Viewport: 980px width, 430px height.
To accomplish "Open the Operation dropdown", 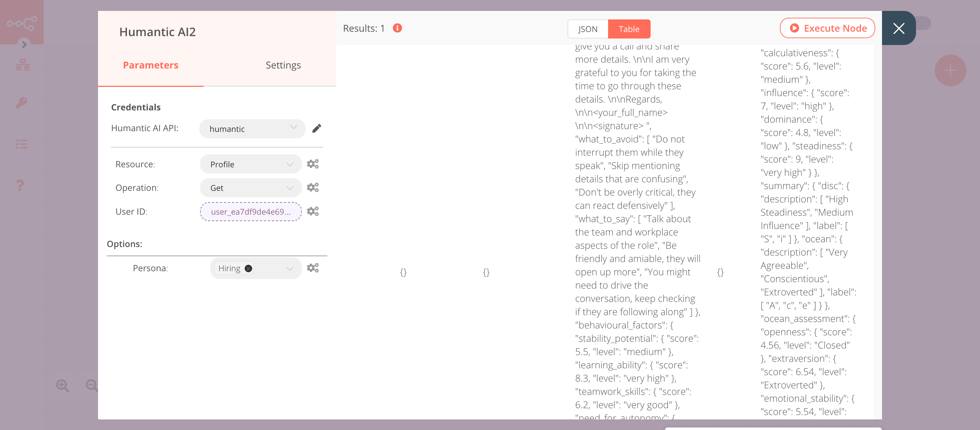I will [x=249, y=188].
